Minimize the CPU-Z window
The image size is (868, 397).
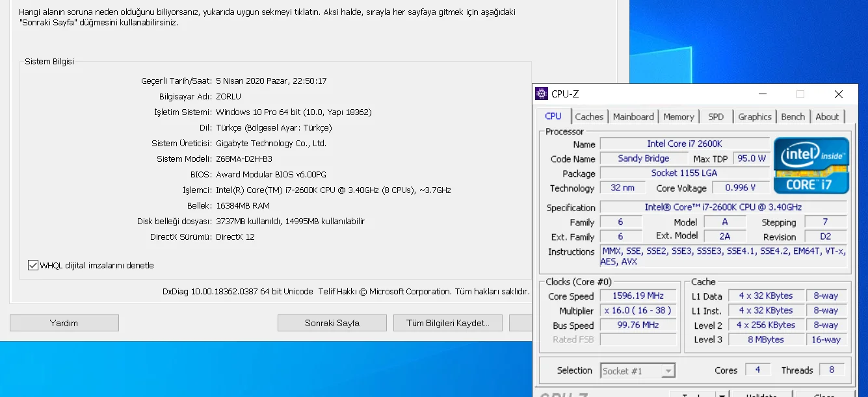point(762,94)
